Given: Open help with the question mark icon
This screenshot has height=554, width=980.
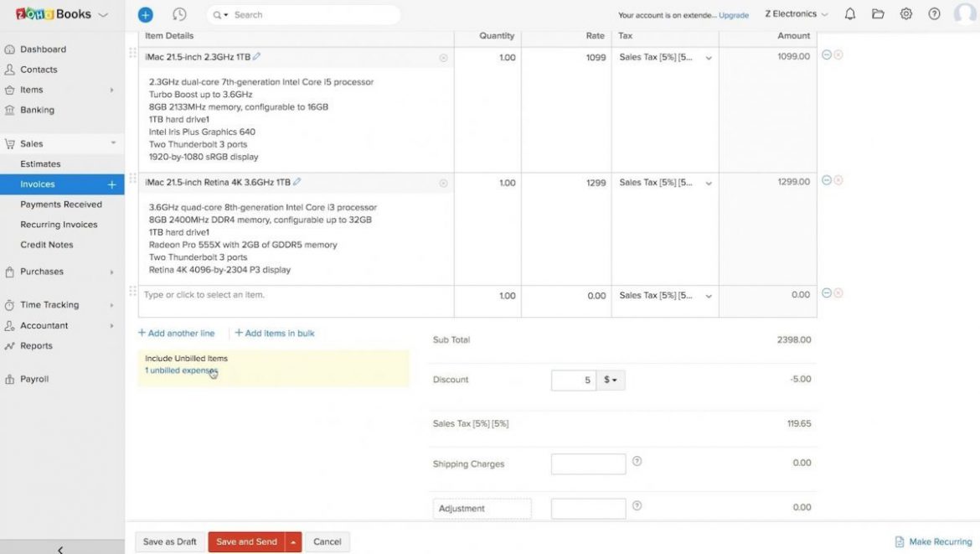Looking at the screenshot, I should (x=934, y=13).
